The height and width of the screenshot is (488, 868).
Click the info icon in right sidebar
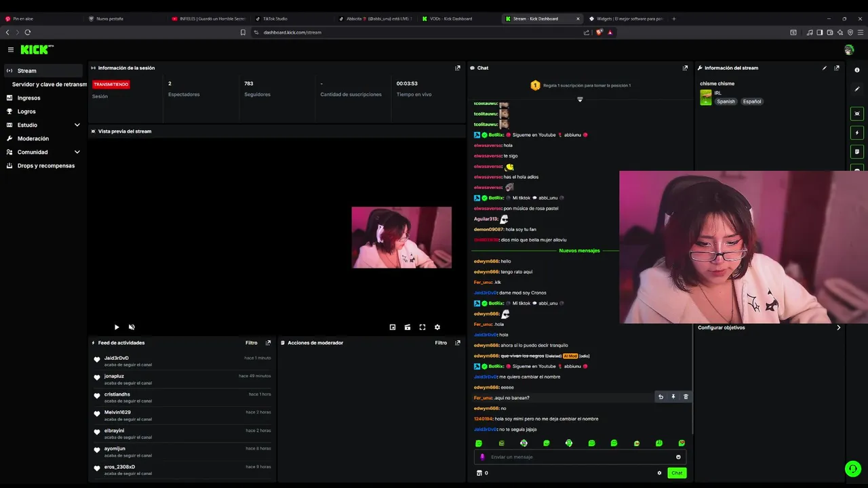coord(857,70)
